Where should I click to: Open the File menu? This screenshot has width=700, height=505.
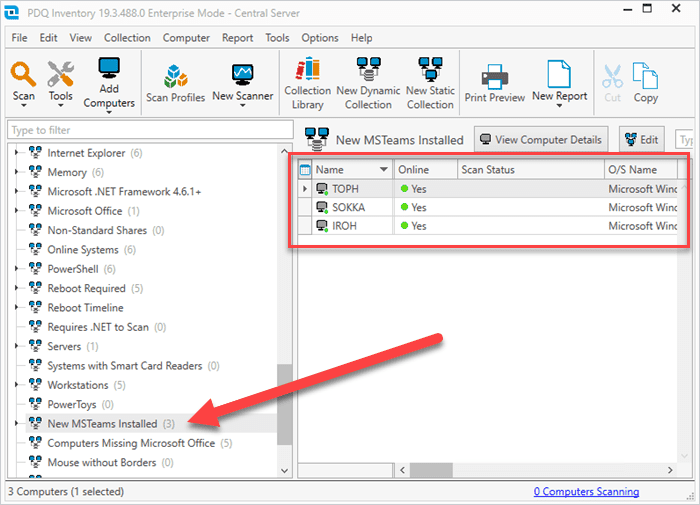tap(19, 38)
